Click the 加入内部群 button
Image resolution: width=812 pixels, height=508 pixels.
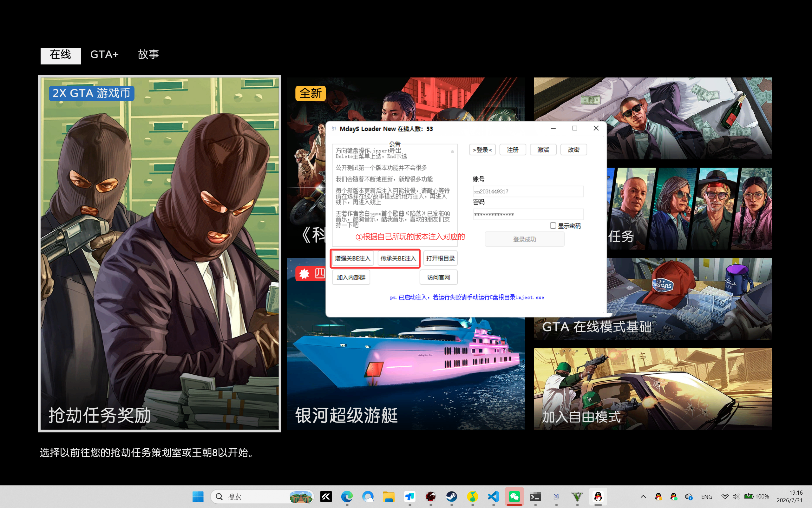click(x=351, y=277)
